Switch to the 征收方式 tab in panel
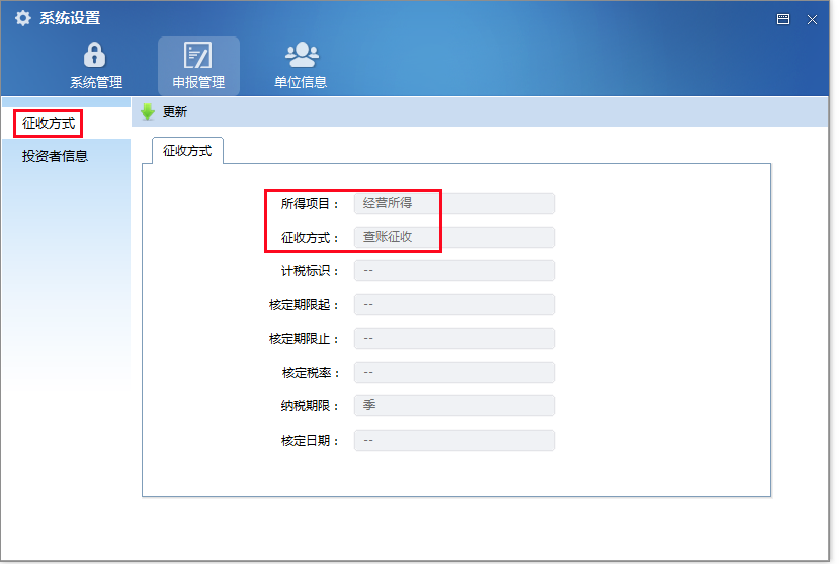The image size is (840, 564). coord(187,151)
